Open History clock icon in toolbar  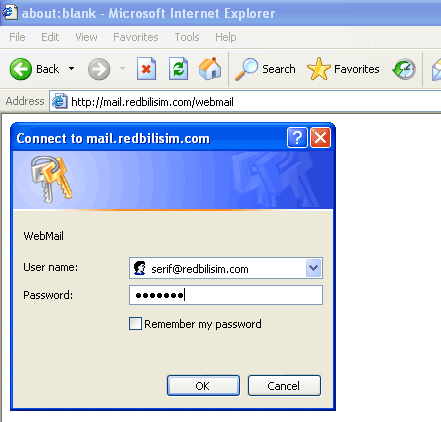(x=404, y=69)
